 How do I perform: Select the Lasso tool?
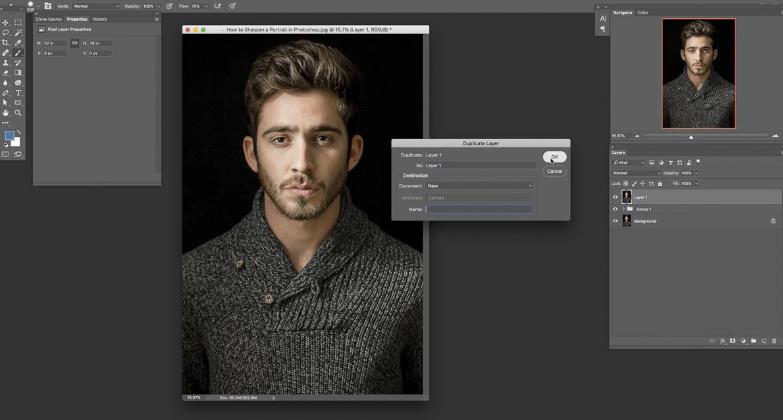click(x=5, y=32)
